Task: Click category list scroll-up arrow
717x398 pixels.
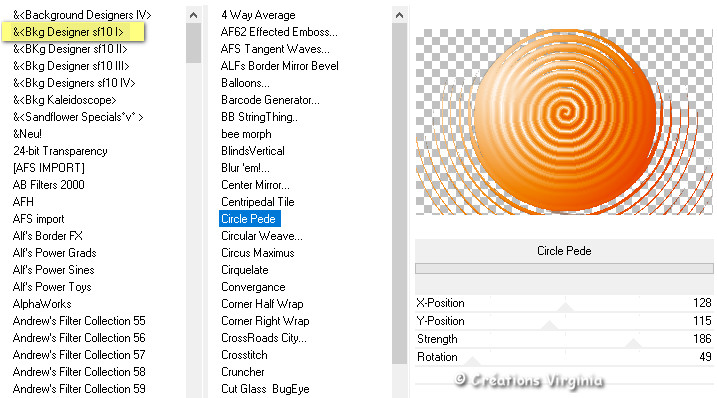Action: [x=193, y=15]
